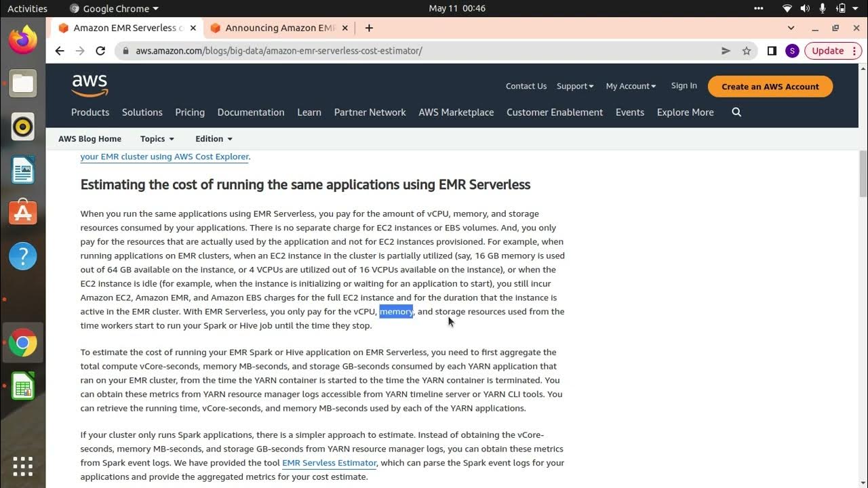The width and height of the screenshot is (868, 488).
Task: Open the AWS site search magnifier
Action: coord(736,113)
